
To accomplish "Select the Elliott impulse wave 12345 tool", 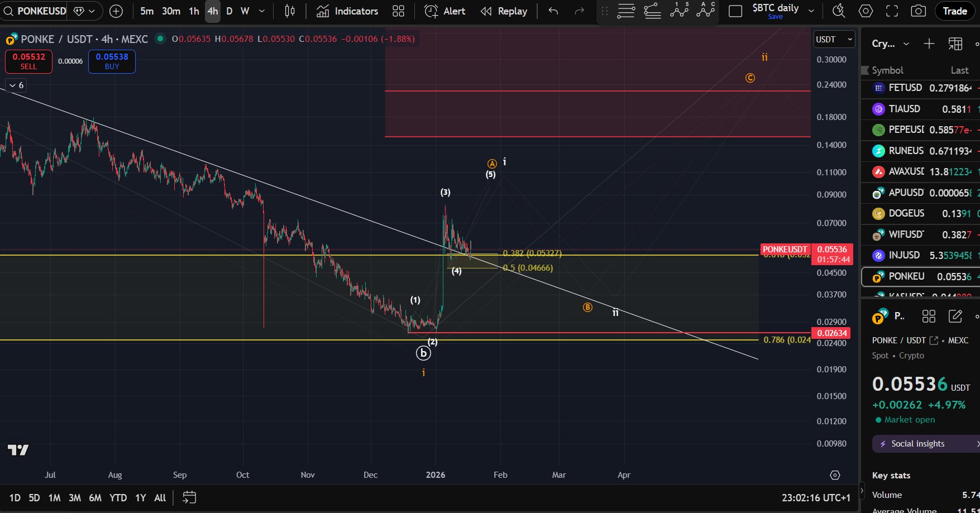I will [x=680, y=11].
